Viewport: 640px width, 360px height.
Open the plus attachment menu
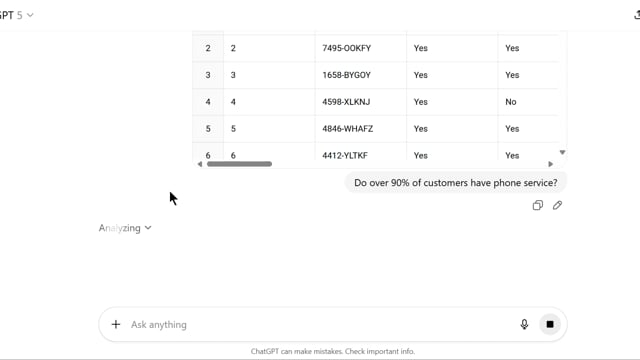(116, 324)
